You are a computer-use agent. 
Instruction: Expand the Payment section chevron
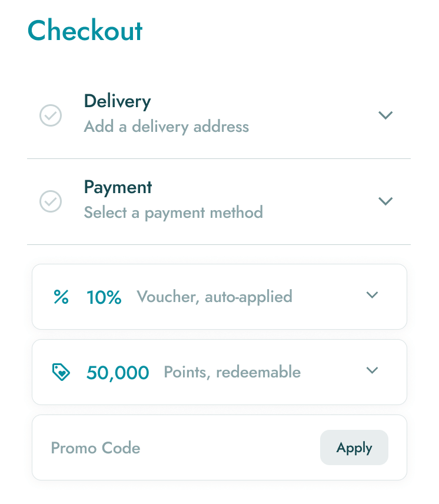[385, 201]
